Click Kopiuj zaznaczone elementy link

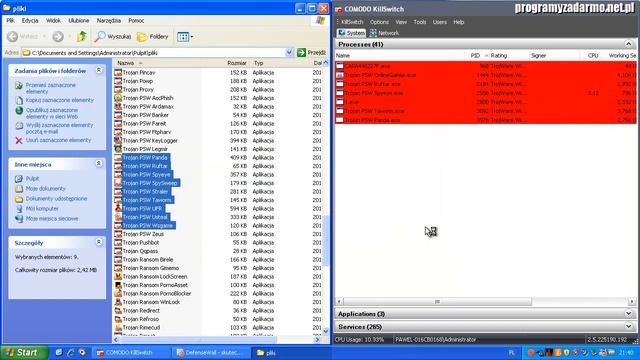tap(60, 100)
